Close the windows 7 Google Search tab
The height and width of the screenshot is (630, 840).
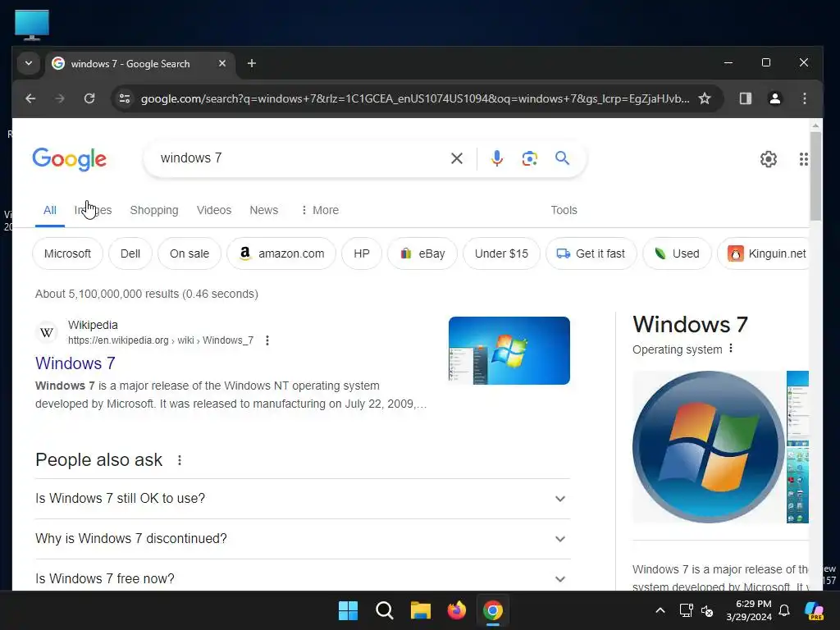222,64
